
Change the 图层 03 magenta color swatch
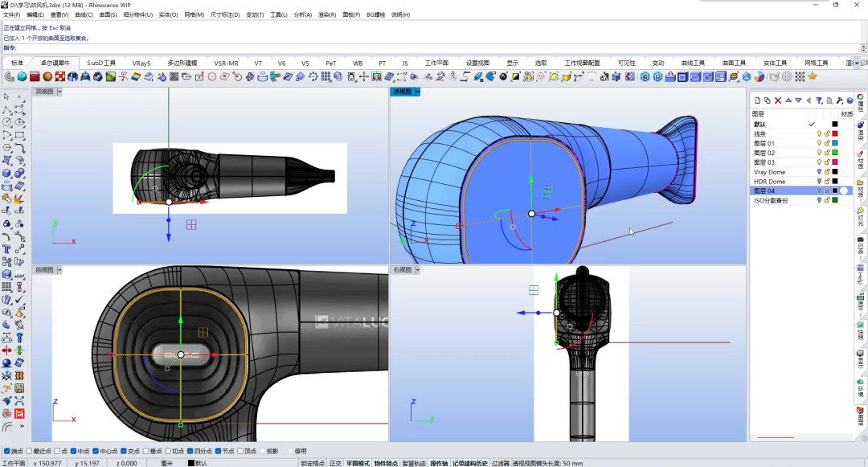tap(835, 162)
